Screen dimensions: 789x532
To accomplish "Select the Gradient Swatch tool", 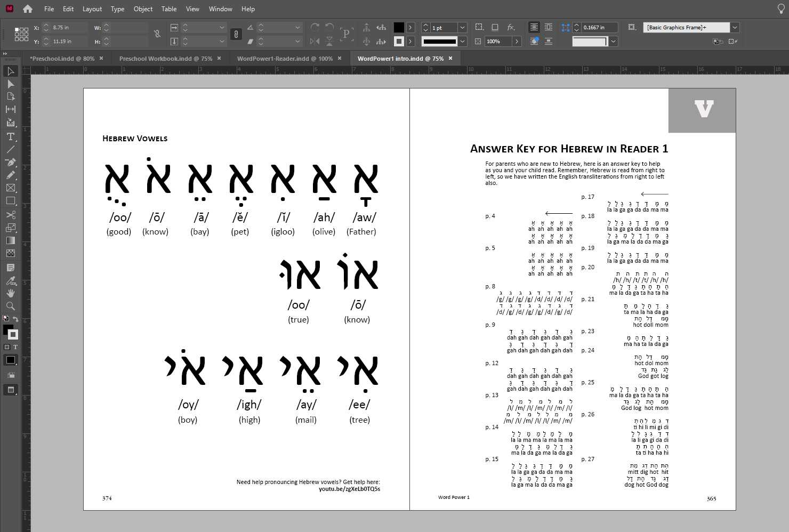I will [11, 240].
